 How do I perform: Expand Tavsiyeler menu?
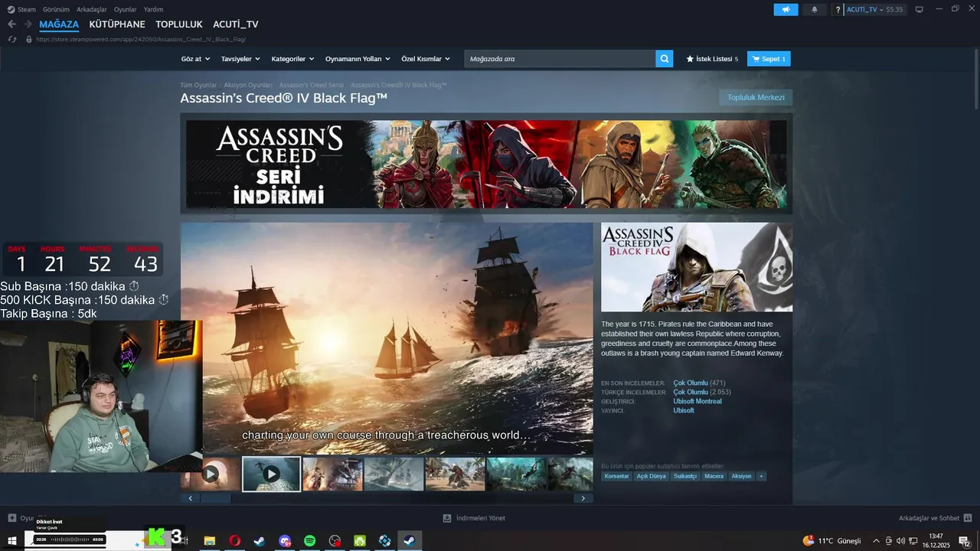(x=240, y=59)
